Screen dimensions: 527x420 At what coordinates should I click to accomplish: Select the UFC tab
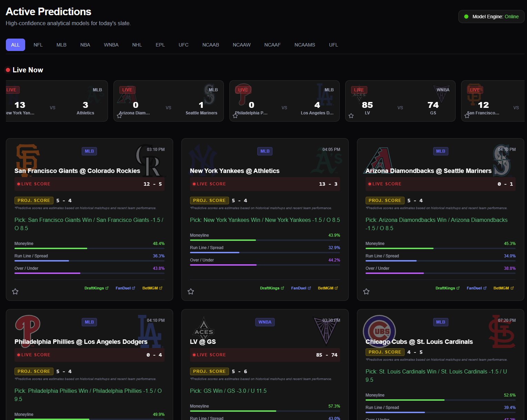tap(184, 45)
